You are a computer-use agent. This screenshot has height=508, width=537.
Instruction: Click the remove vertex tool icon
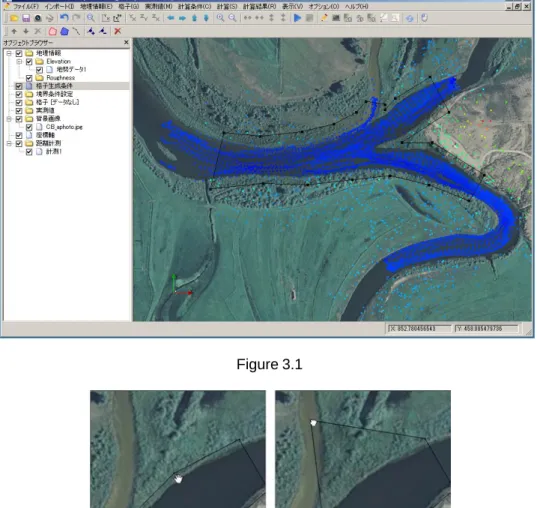coord(103,32)
